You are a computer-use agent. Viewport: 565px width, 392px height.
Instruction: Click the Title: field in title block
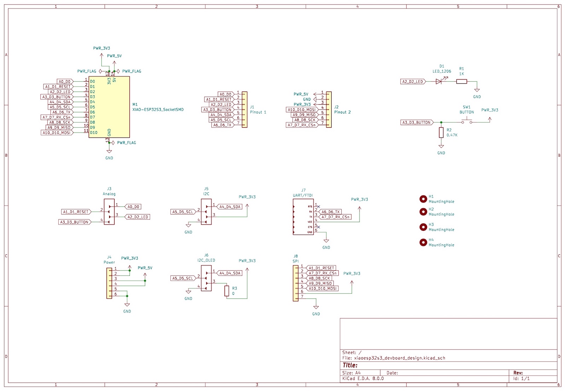point(350,365)
